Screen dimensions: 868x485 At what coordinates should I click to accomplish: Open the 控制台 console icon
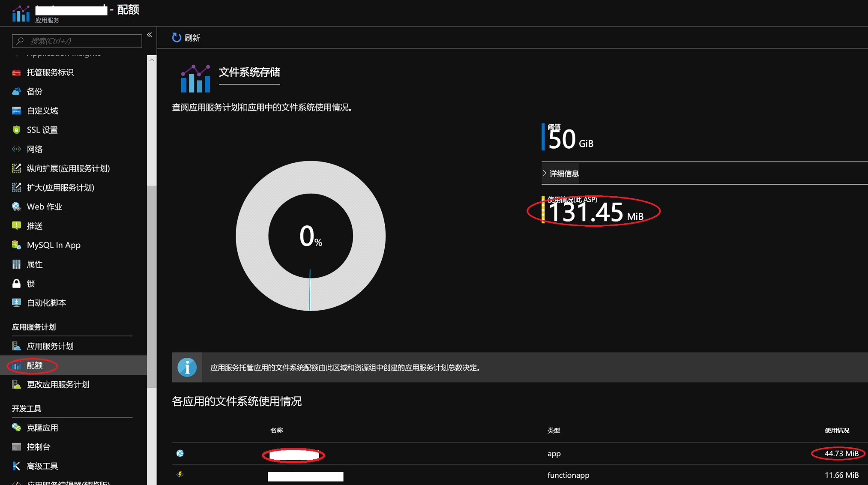16,447
